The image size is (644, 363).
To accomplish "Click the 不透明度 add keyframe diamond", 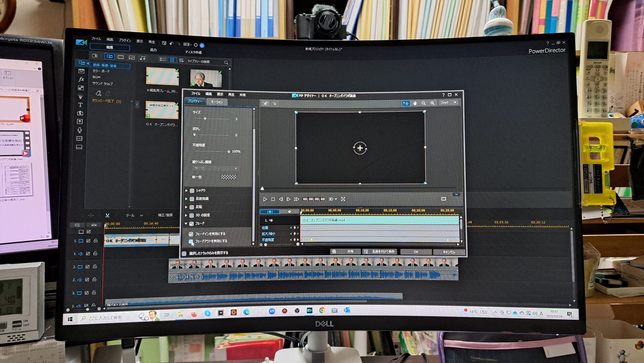I will click(295, 240).
